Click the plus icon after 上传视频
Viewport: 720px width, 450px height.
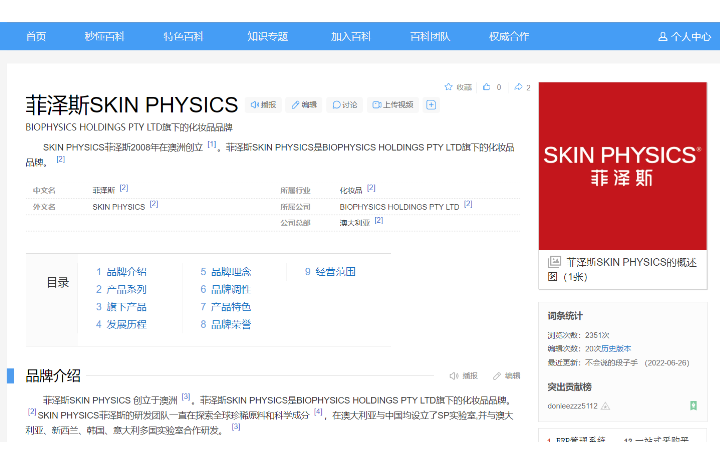pyautogui.click(x=431, y=105)
